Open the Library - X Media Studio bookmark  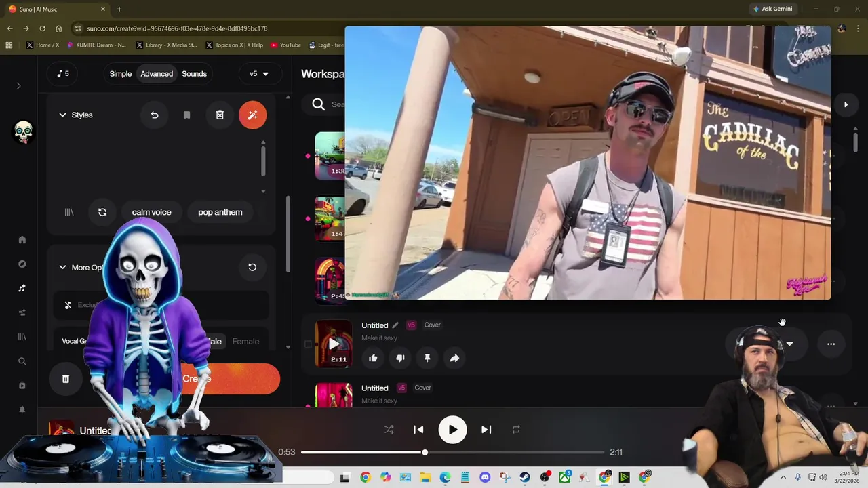166,45
